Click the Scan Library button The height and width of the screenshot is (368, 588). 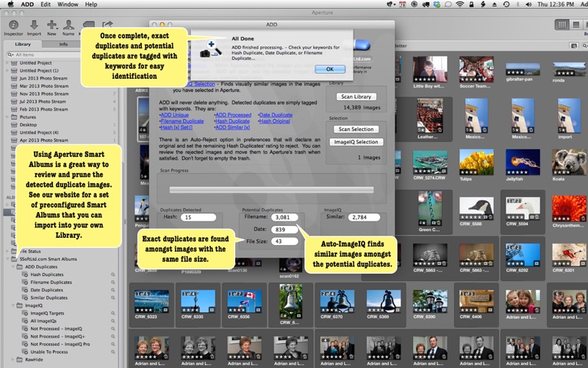pos(356,96)
